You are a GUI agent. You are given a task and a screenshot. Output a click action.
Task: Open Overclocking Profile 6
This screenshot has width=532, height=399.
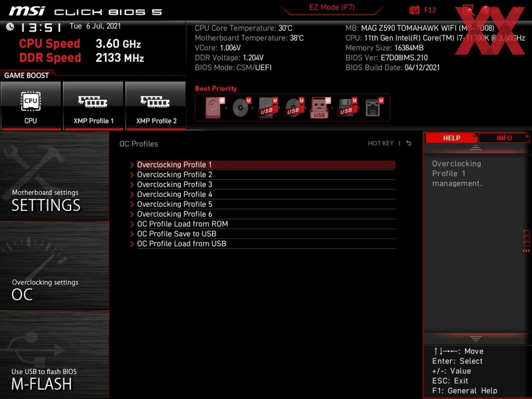tap(262, 214)
